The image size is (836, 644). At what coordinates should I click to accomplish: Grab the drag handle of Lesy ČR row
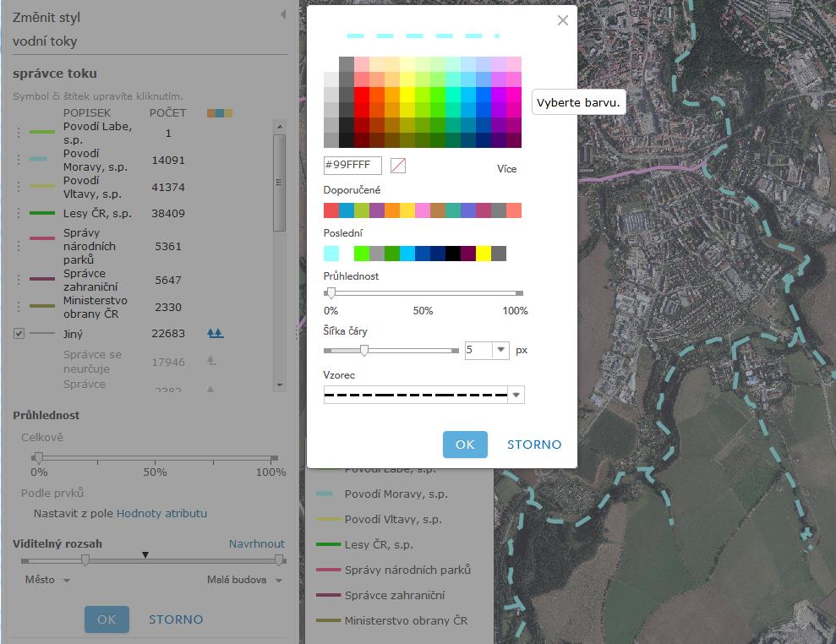tap(18, 213)
